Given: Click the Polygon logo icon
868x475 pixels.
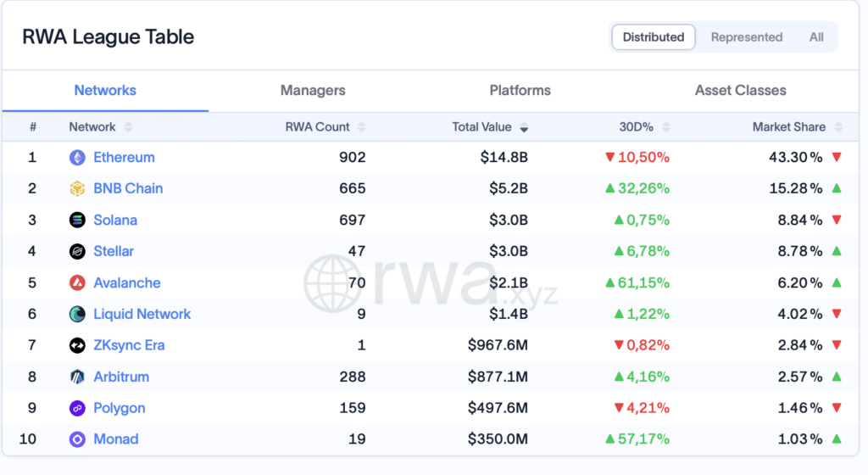Looking at the screenshot, I should point(77,408).
